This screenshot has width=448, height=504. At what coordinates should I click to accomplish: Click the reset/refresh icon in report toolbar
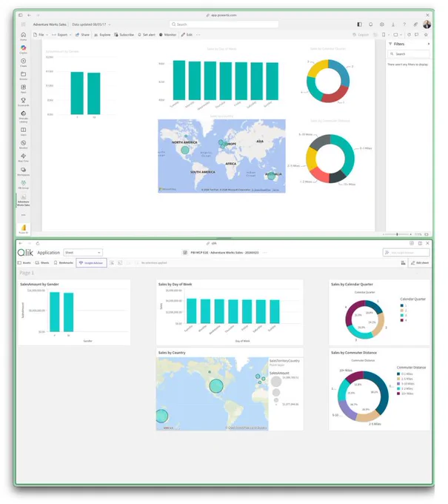pos(409,35)
